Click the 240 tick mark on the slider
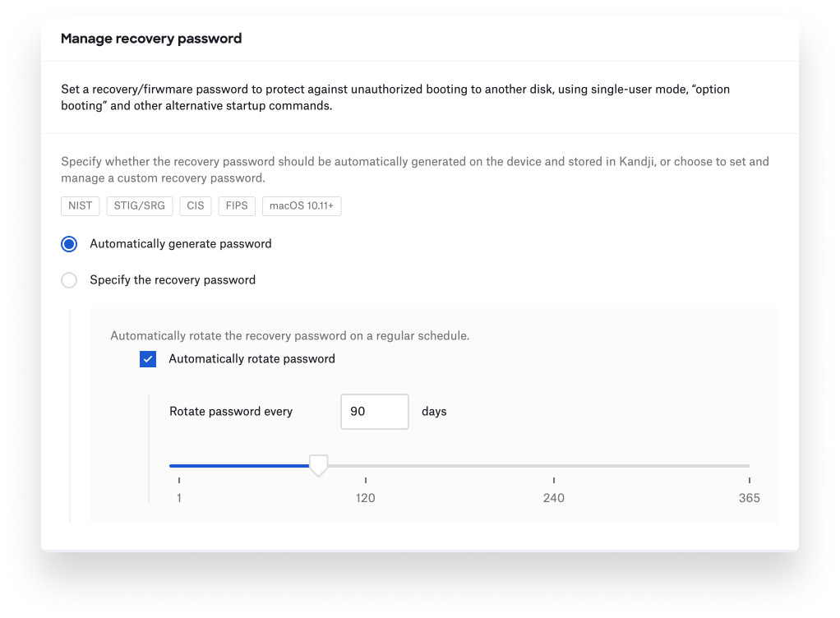The height and width of the screenshot is (618, 840). click(x=553, y=479)
